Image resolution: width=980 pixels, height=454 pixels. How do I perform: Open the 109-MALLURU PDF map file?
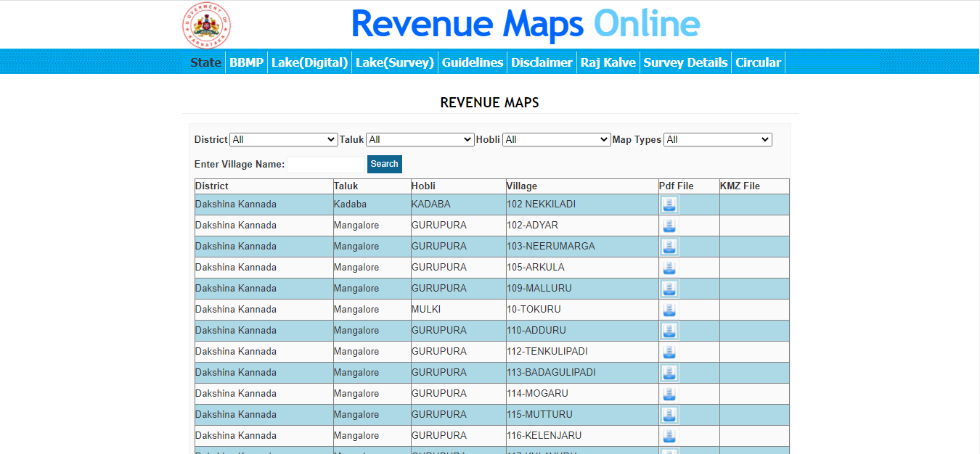point(669,289)
